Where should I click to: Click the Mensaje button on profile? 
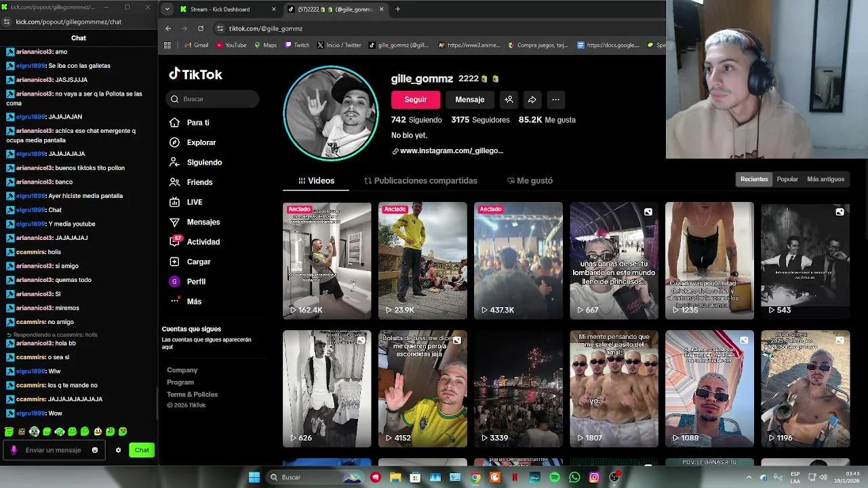pyautogui.click(x=470, y=100)
